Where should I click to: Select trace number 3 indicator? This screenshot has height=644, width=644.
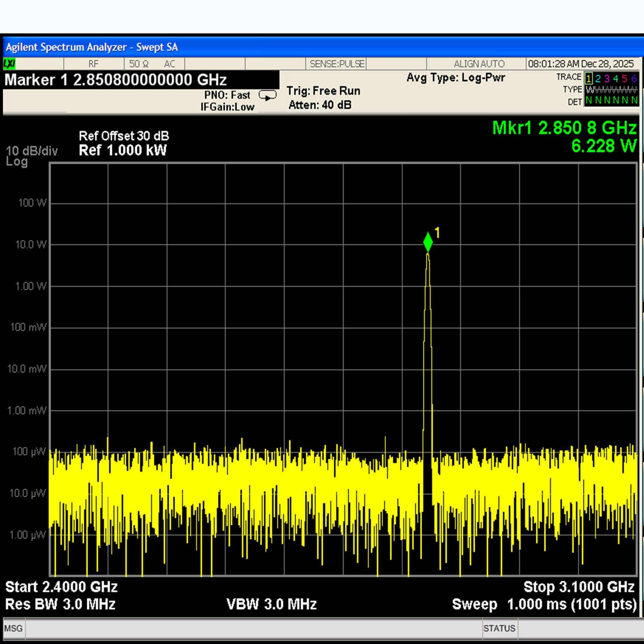(607, 79)
